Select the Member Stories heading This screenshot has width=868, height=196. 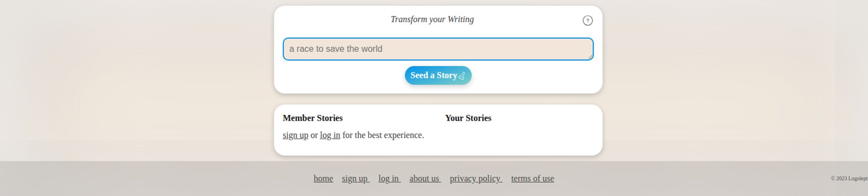pos(313,118)
